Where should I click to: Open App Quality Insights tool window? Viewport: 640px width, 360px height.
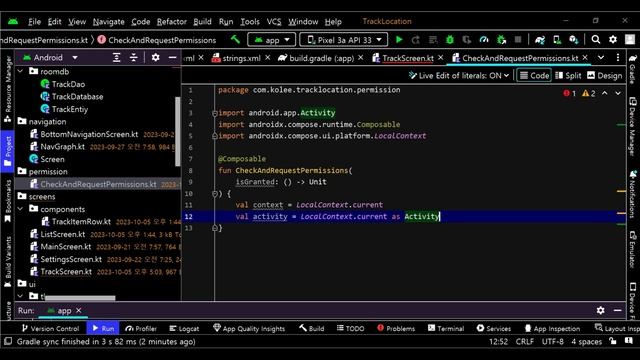click(x=249, y=328)
